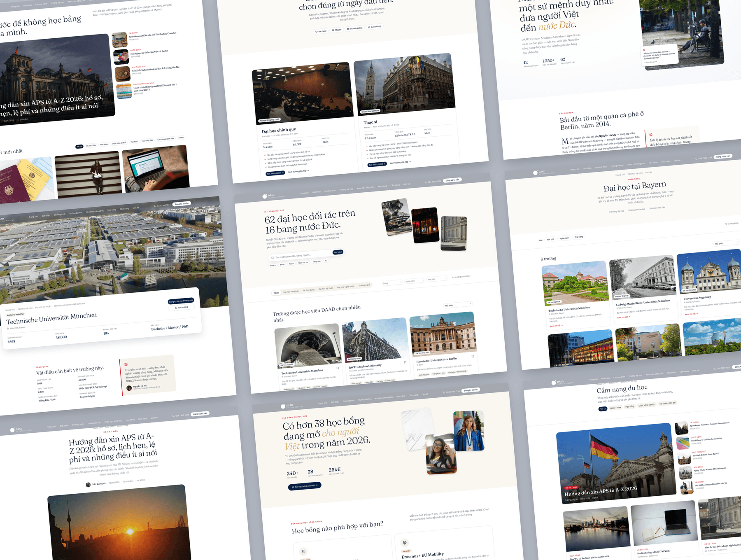Click the DAAD logo on the Cẩm nang du học page
Viewport: 741px width, 560px height.
pos(563,383)
